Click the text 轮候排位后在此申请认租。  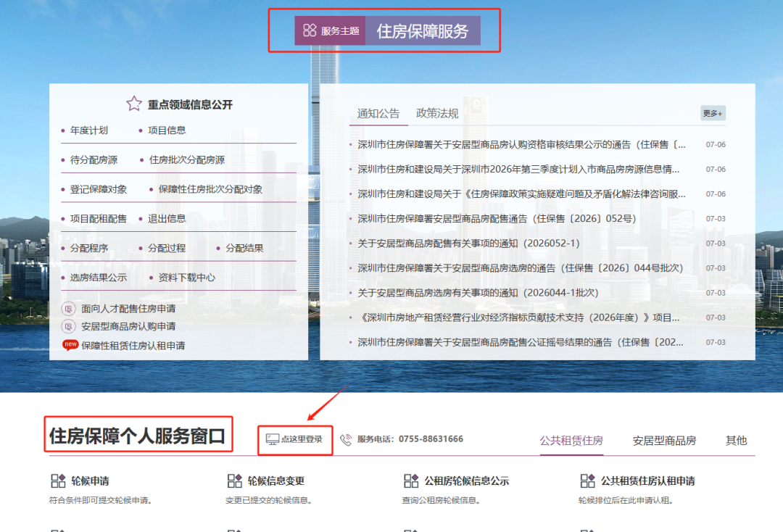tap(626, 500)
